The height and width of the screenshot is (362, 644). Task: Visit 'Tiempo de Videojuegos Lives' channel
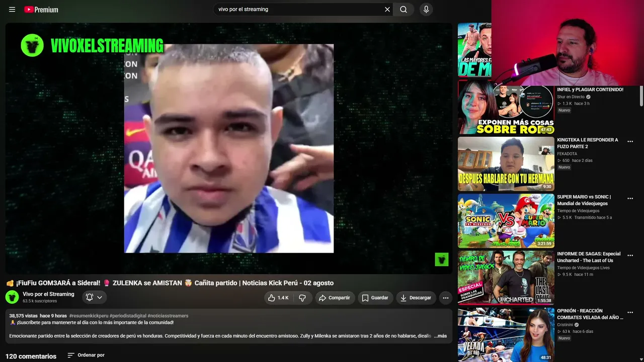pos(583,267)
